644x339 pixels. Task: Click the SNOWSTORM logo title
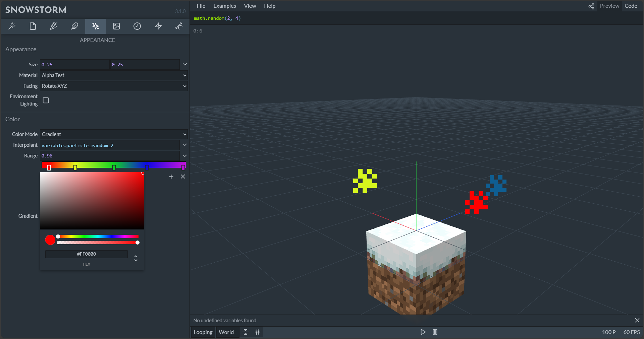click(36, 10)
